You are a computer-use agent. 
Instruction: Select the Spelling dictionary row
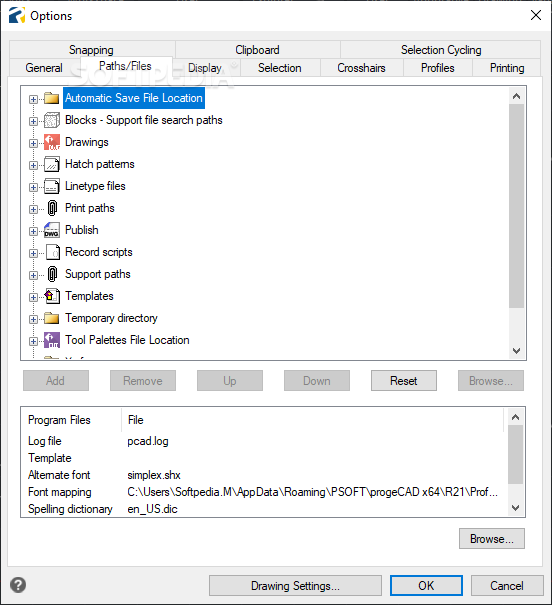(265, 509)
